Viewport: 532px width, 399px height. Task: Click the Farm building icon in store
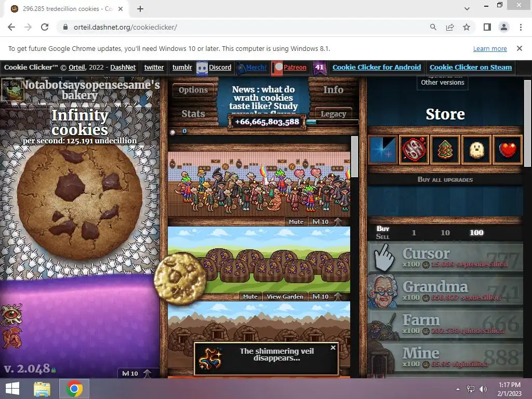[x=383, y=325]
